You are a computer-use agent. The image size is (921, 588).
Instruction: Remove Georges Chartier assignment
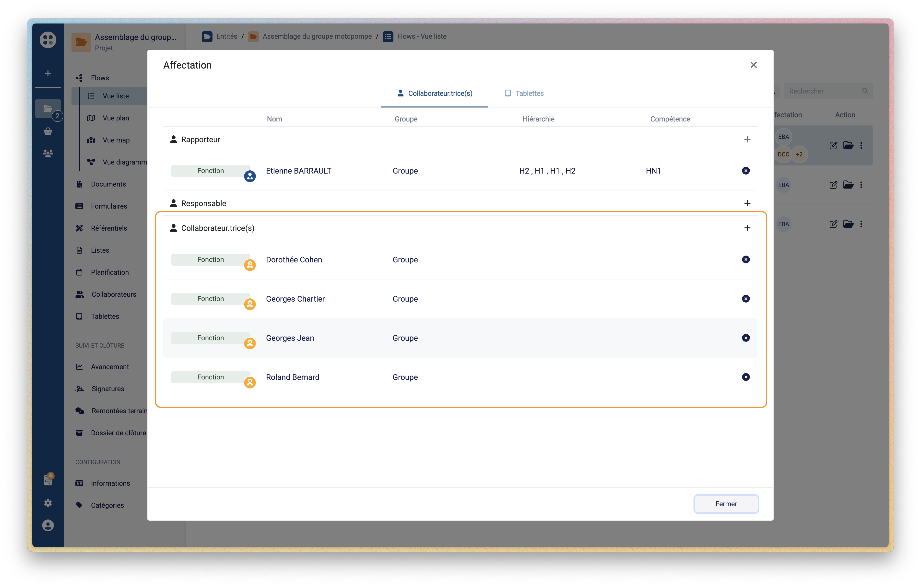(745, 298)
